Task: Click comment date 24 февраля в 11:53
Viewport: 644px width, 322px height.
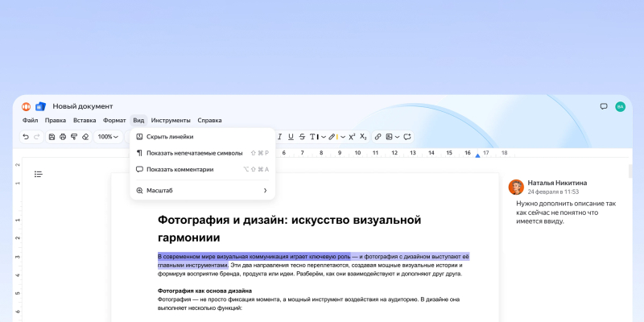Action: (553, 192)
